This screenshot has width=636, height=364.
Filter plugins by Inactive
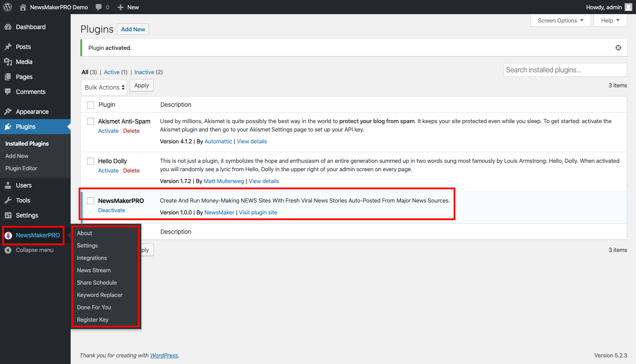click(x=144, y=72)
